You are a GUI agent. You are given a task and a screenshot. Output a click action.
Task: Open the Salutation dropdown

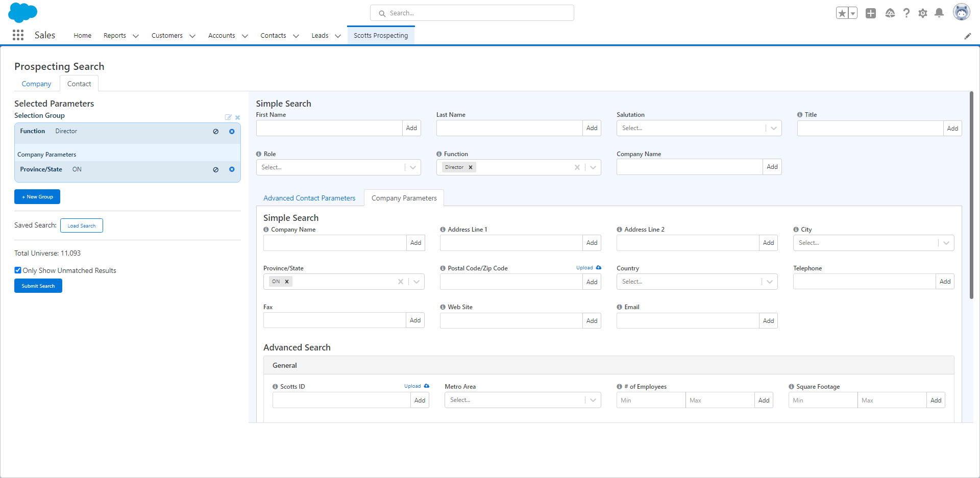699,128
